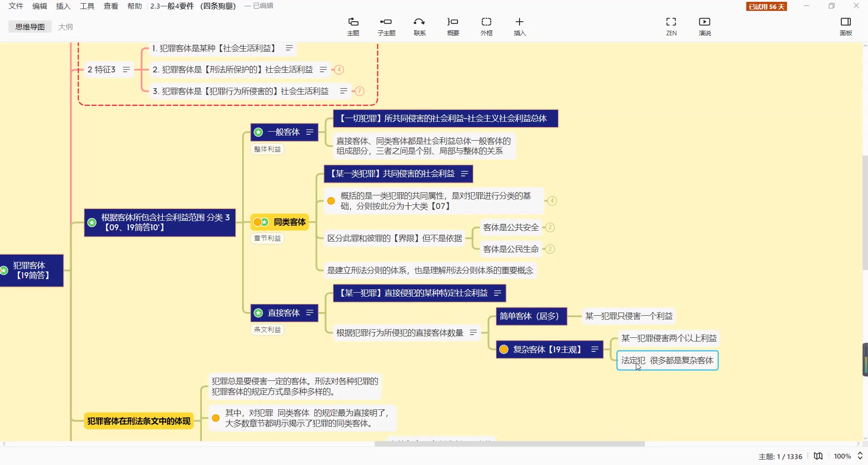Screen dimensions: 868x465
Task: Select the 条文利益 label
Action: 267,330
